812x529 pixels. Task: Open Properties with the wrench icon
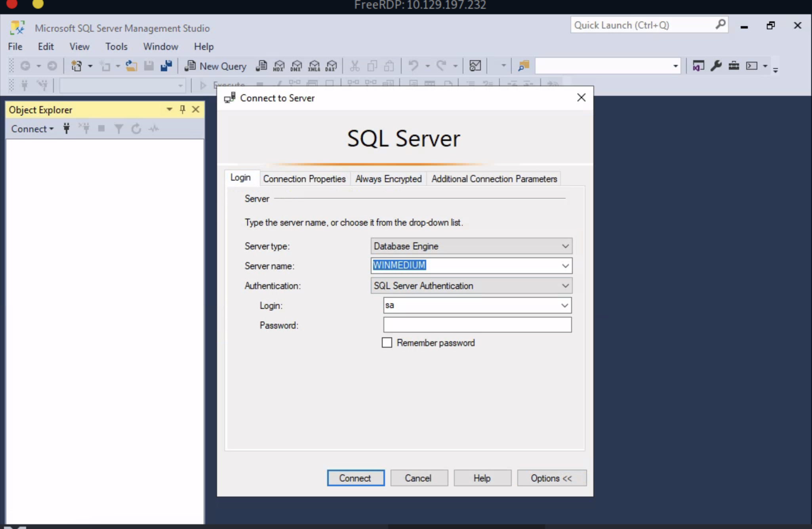tap(716, 66)
